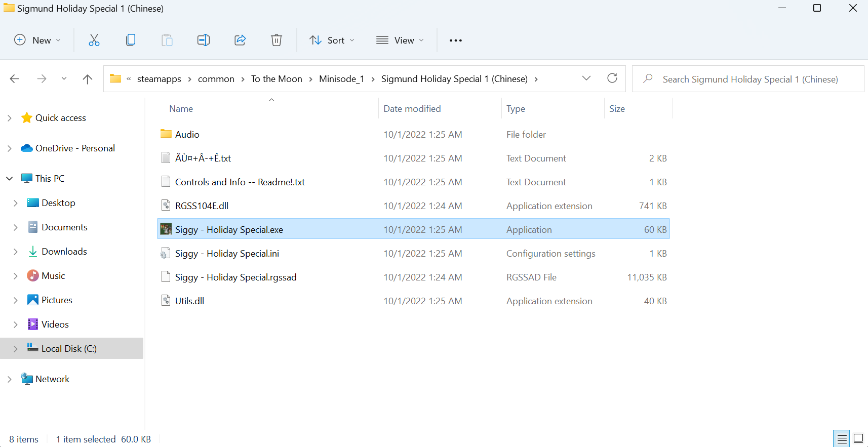Expand the Downloads tree node

tap(16, 252)
